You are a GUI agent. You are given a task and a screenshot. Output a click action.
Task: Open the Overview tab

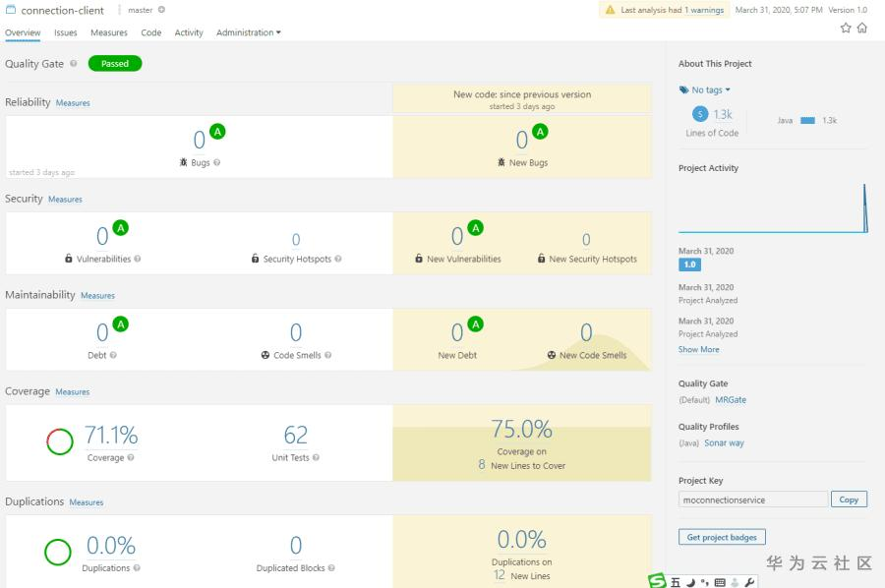pyautogui.click(x=23, y=32)
